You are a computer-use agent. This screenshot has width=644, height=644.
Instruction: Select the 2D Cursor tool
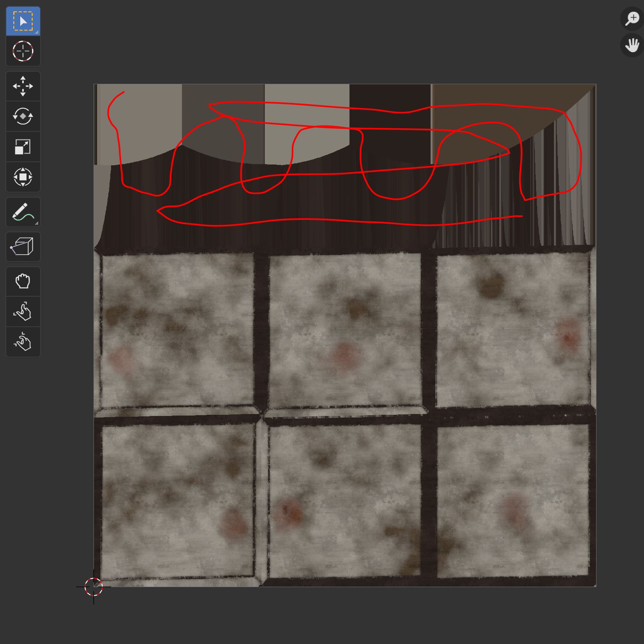[x=23, y=51]
